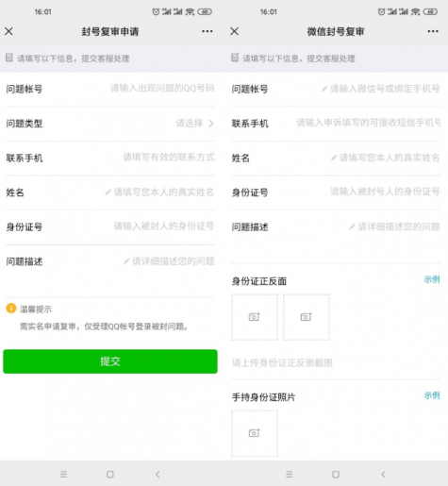Click the green 提交 button
The width and height of the screenshot is (448, 486).
(110, 361)
